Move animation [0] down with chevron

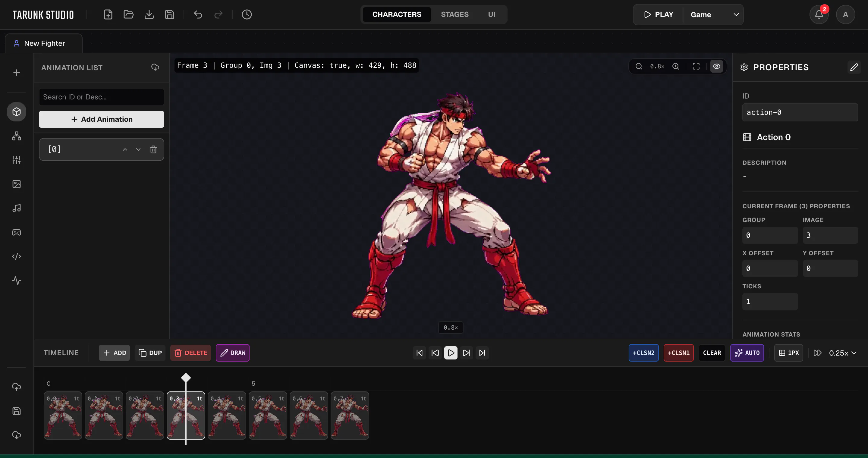click(x=138, y=149)
